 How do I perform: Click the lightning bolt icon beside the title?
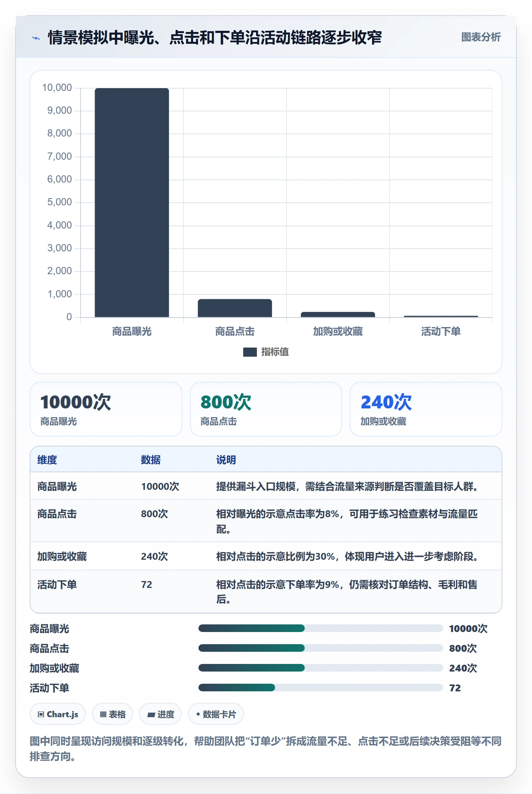click(36, 38)
